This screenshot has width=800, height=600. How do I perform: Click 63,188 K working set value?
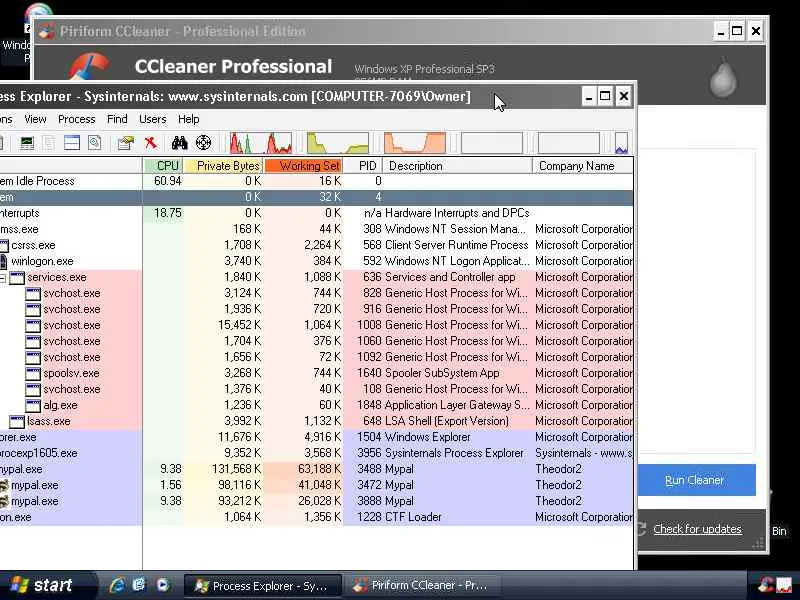click(319, 469)
